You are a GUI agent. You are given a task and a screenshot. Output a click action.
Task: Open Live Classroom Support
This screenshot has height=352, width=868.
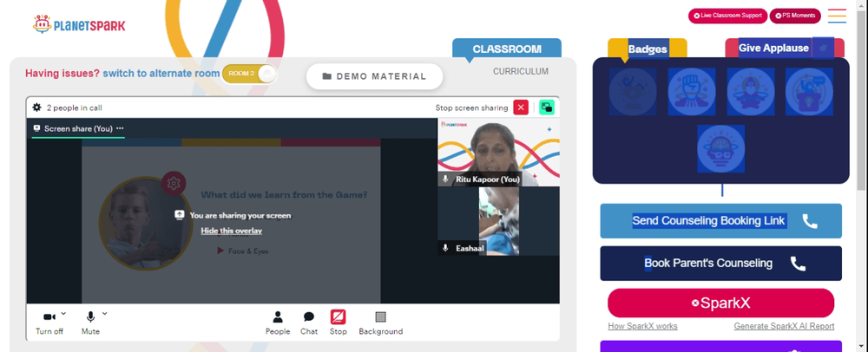(x=727, y=16)
